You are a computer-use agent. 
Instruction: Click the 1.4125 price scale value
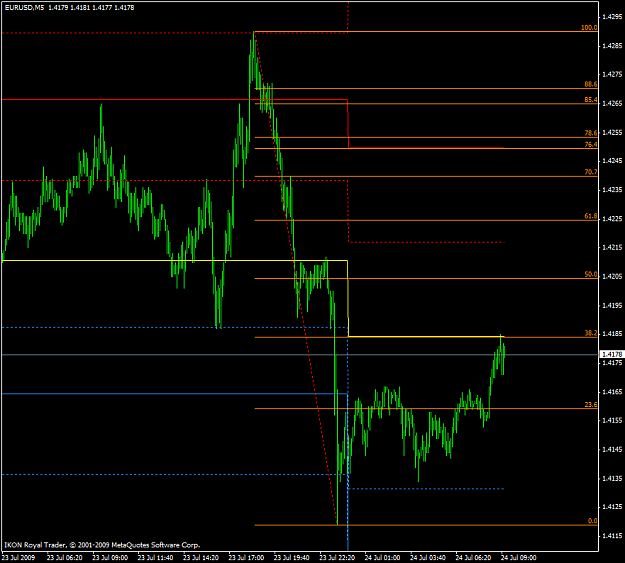[x=612, y=507]
